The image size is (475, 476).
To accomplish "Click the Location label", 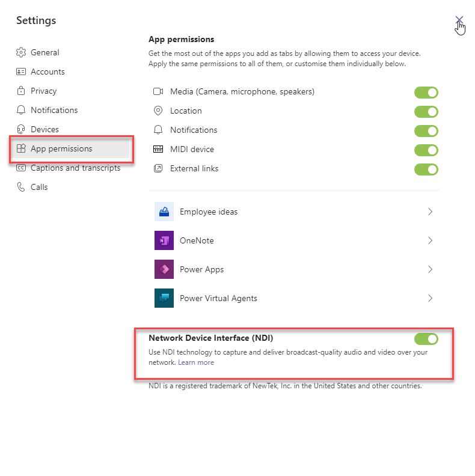I will tap(186, 111).
